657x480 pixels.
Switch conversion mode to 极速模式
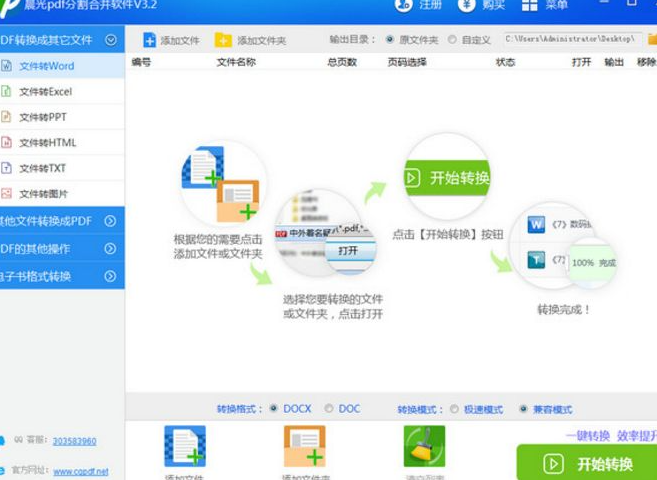455,409
